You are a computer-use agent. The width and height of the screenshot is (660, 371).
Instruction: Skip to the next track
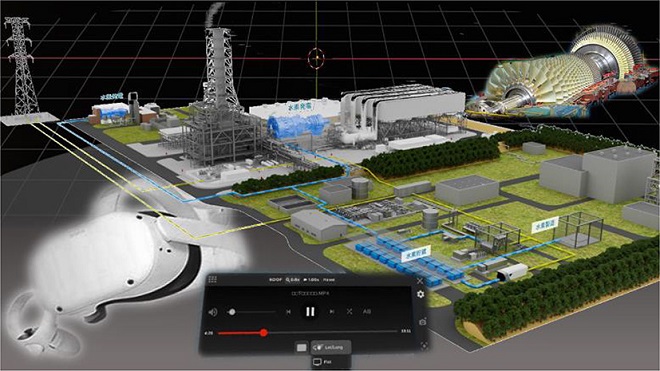coord(332,312)
